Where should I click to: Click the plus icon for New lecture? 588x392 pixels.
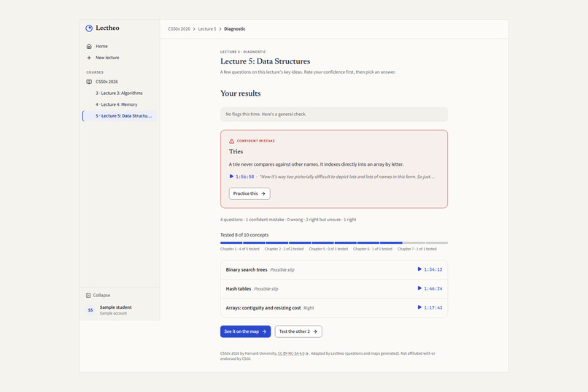(89, 58)
